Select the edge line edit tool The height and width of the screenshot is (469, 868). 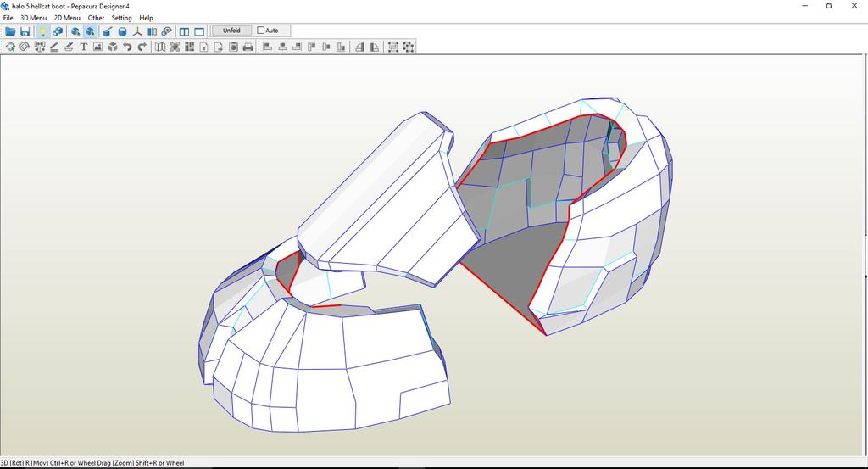(54, 47)
